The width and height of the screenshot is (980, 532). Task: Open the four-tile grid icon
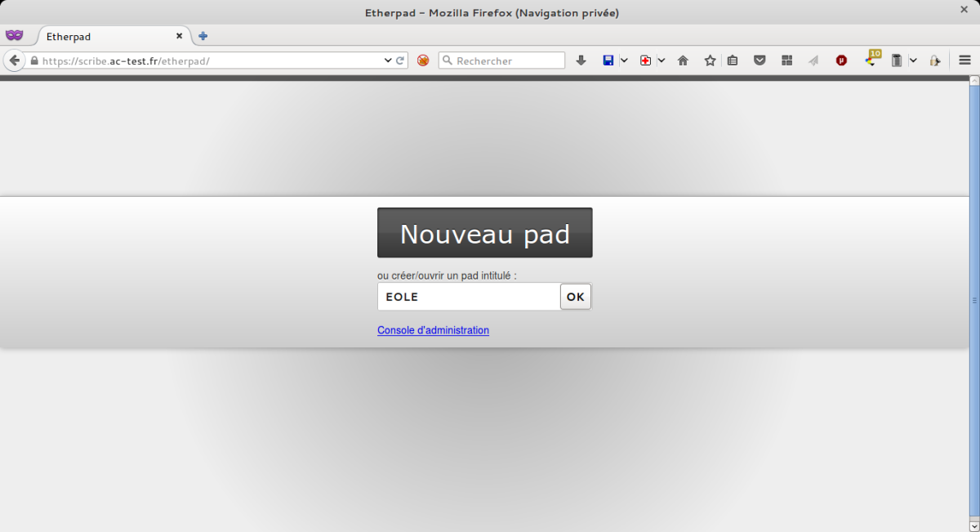click(787, 60)
